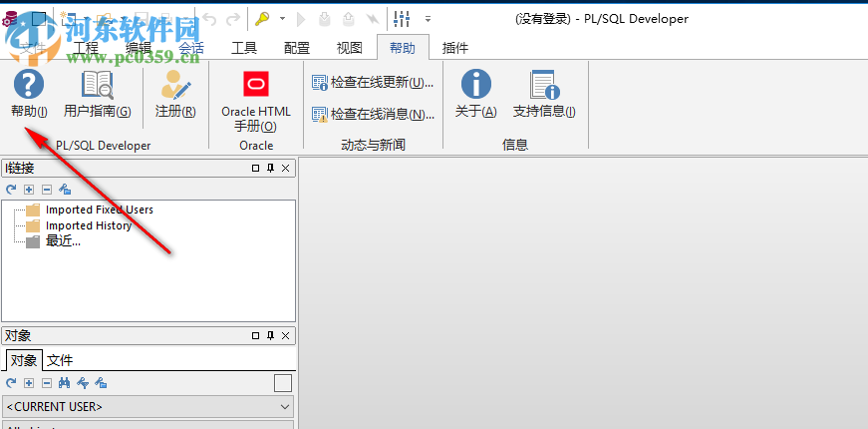
Task: Click the folder settings icon in object browser
Action: 101,382
